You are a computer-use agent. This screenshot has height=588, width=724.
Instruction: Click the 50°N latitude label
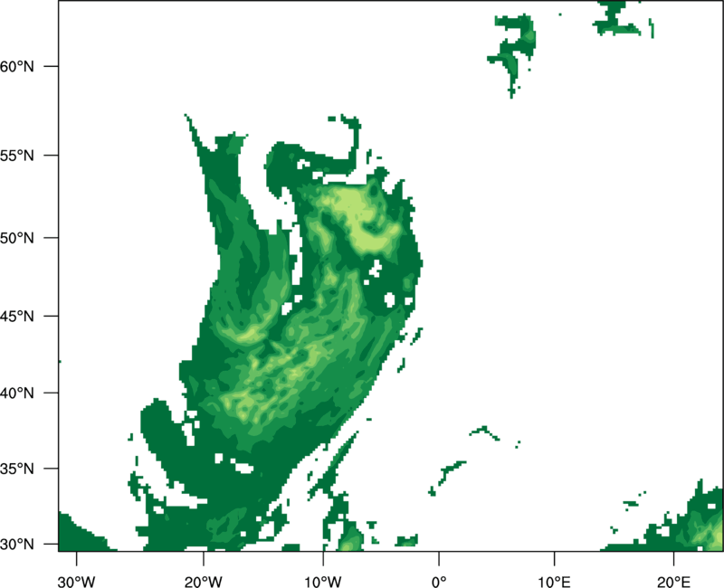coord(17,238)
